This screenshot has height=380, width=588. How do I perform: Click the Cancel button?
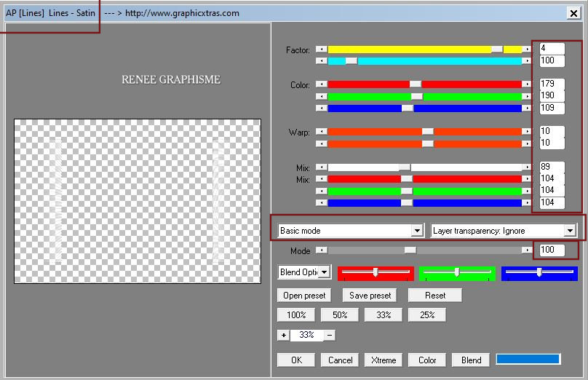click(340, 360)
